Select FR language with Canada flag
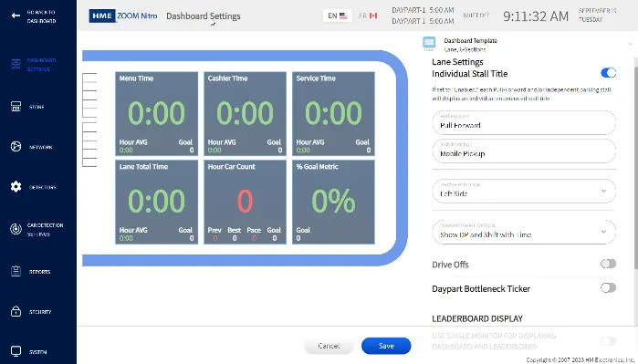This screenshot has height=364, width=638. click(x=368, y=16)
